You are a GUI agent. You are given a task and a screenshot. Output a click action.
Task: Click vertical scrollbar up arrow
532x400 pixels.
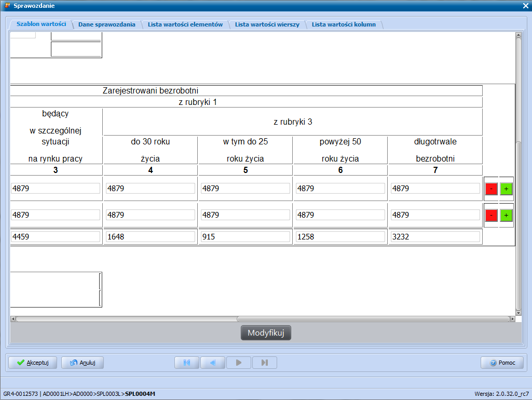(x=518, y=35)
